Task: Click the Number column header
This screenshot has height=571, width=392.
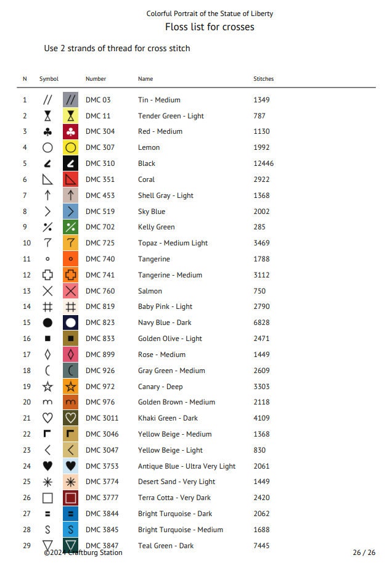Action: pos(96,79)
